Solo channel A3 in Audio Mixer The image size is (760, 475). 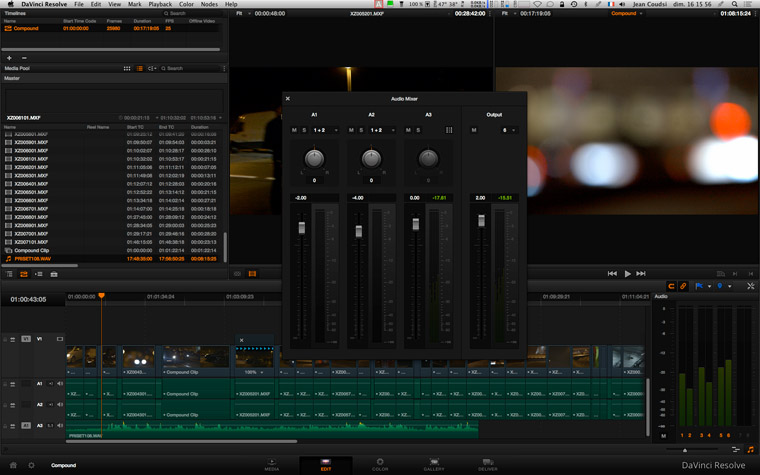[x=418, y=130]
